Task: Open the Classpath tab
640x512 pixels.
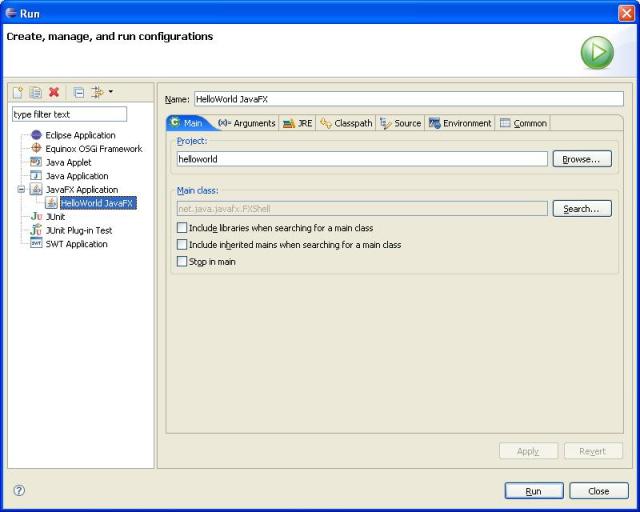Action: 346,123
